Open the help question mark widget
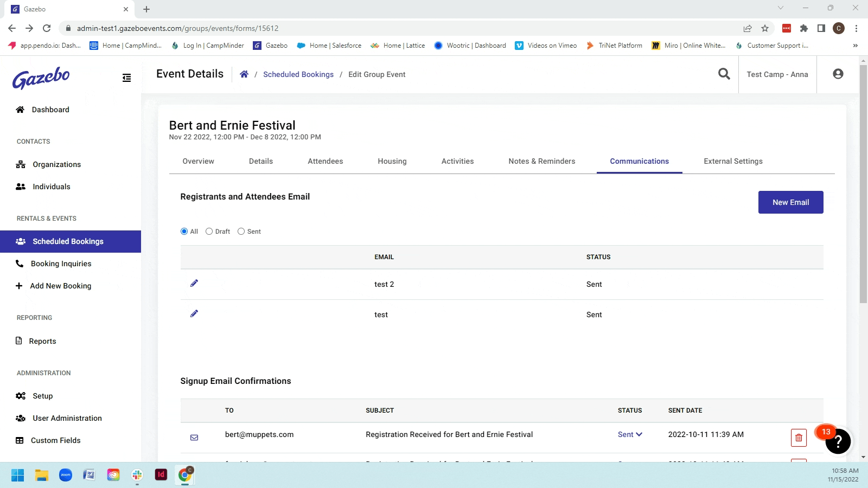Image resolution: width=868 pixels, height=488 pixels. coord(838,441)
